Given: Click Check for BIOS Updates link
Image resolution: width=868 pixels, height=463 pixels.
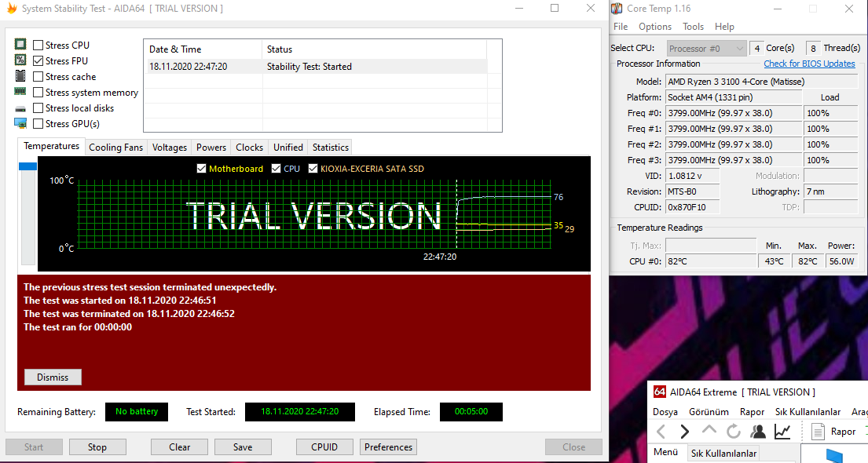Looking at the screenshot, I should [809, 64].
